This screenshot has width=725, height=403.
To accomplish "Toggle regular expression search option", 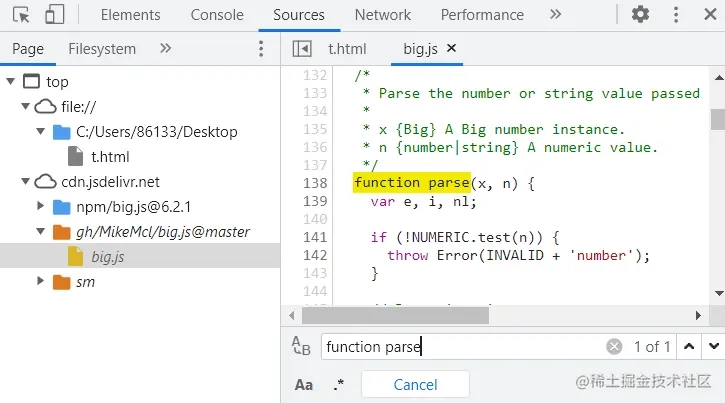I will pos(338,384).
